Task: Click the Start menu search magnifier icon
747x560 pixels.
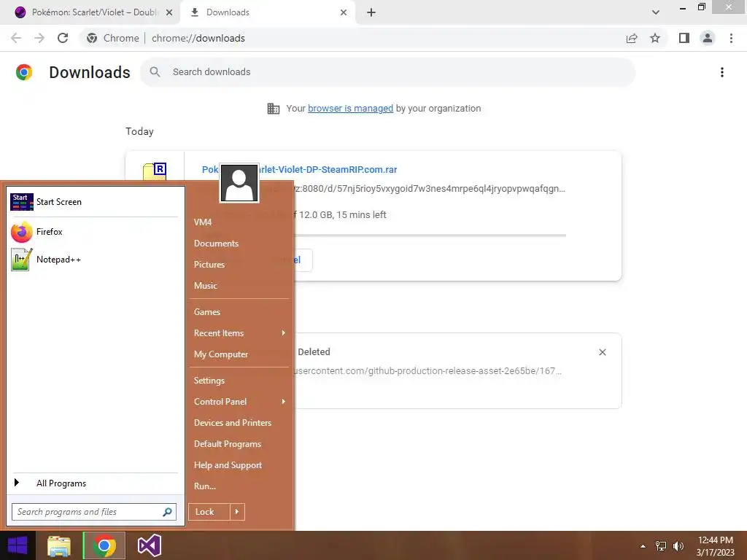Action: 167,512
